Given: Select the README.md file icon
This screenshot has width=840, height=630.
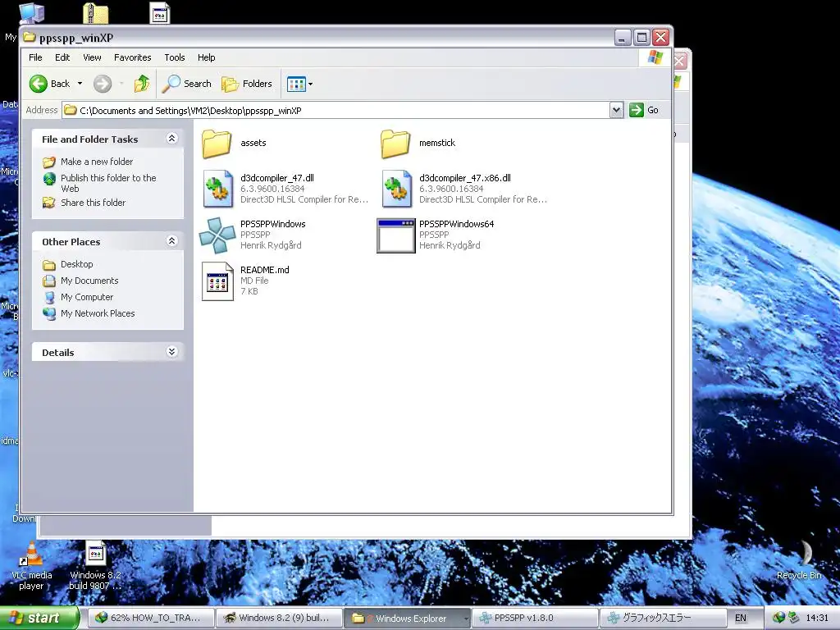Looking at the screenshot, I should (x=217, y=281).
